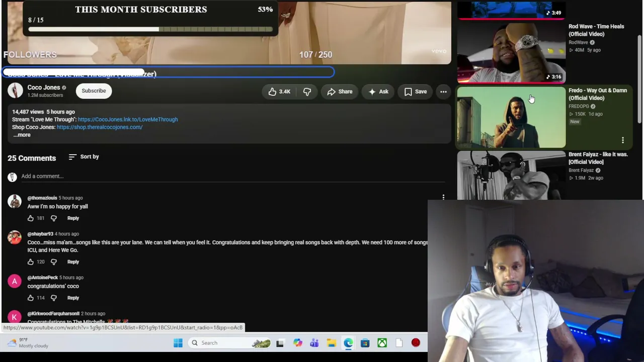Viewport: 644px width, 362px height.
Task: Open the CocoJones.lnk.to/LoveMeThrough link
Action: pyautogui.click(x=128, y=119)
